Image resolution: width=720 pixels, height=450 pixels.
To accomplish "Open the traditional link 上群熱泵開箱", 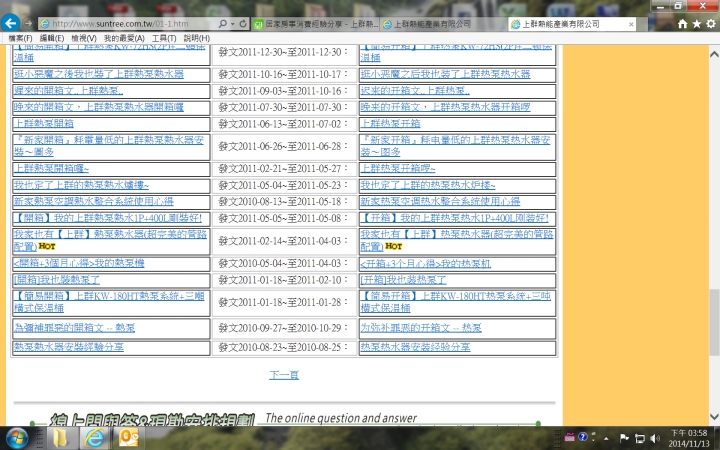I will tap(44, 124).
